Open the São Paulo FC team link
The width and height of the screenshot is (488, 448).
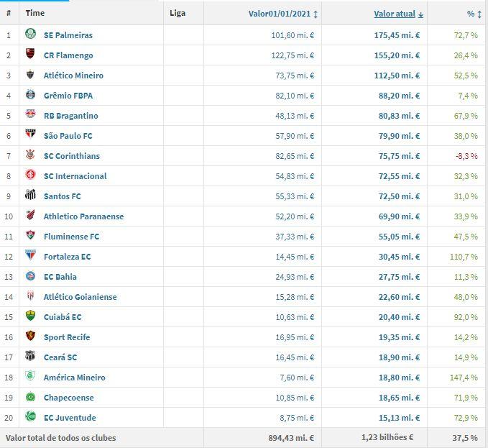coord(68,135)
